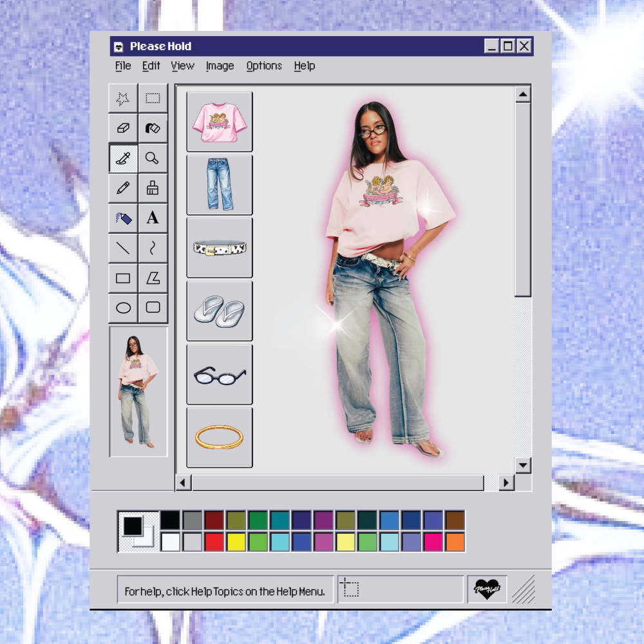Click the model preview thumbnail below the tools

138,392
